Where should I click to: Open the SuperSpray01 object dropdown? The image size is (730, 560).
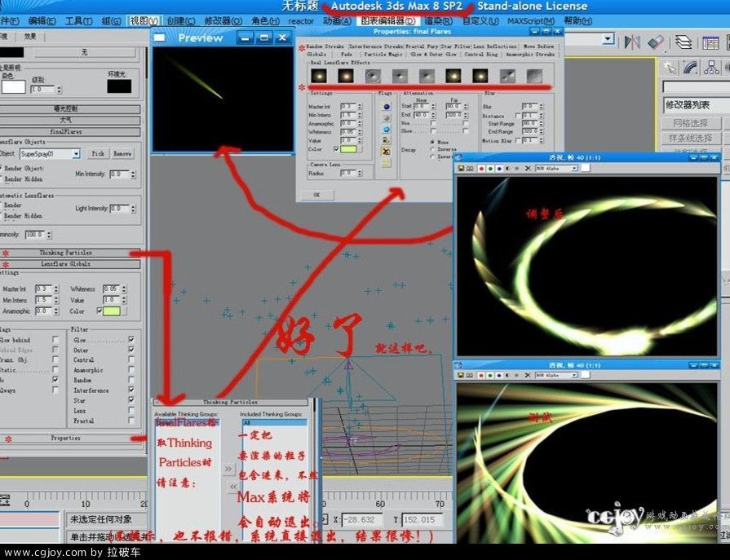77,153
